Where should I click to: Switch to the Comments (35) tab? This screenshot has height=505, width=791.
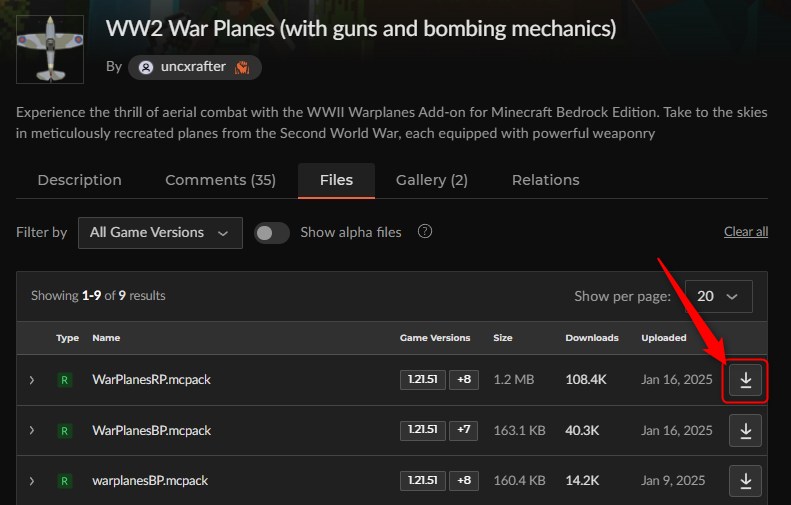tap(220, 180)
